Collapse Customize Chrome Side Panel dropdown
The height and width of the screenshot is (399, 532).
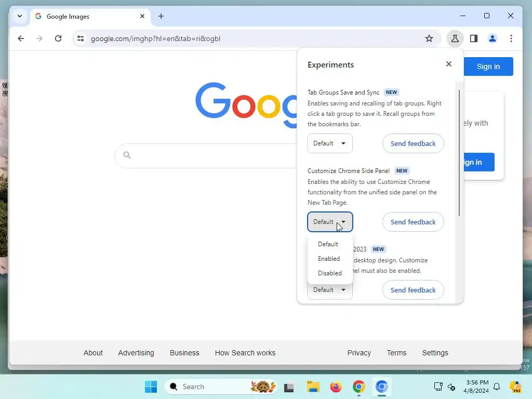click(330, 222)
